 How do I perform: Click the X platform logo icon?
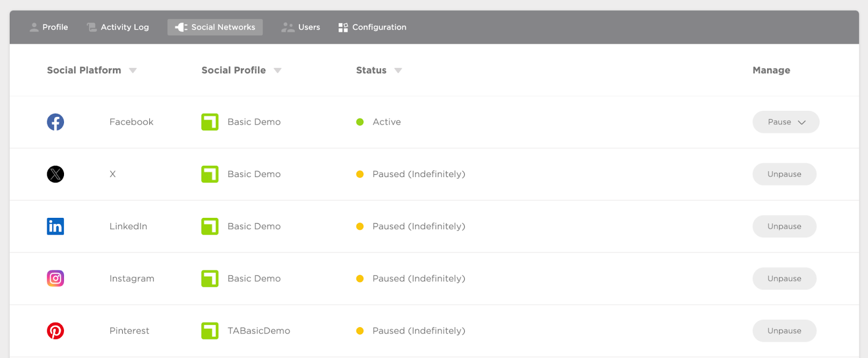pyautogui.click(x=55, y=174)
